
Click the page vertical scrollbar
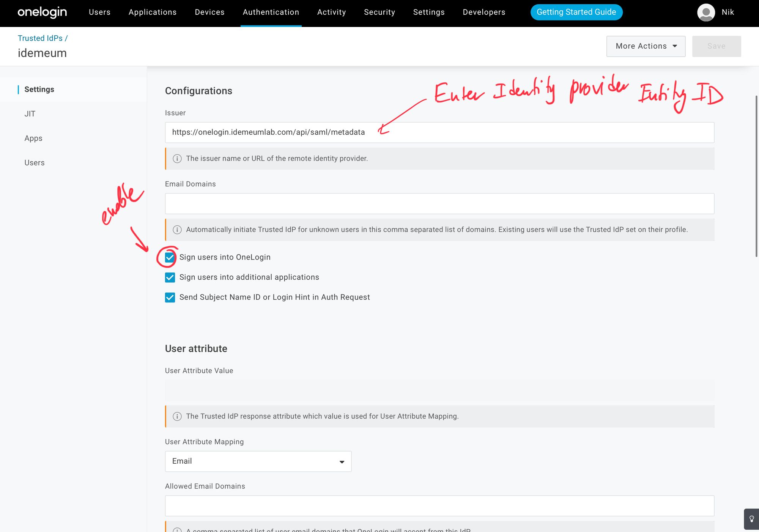757,176
